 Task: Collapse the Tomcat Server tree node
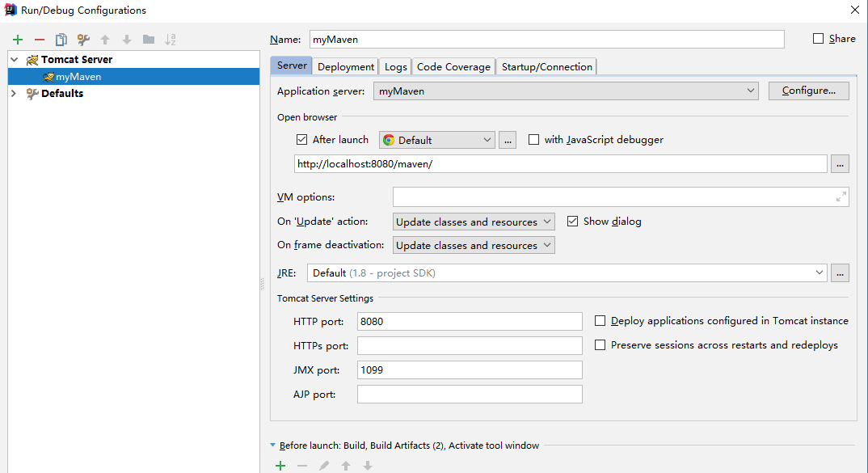15,60
